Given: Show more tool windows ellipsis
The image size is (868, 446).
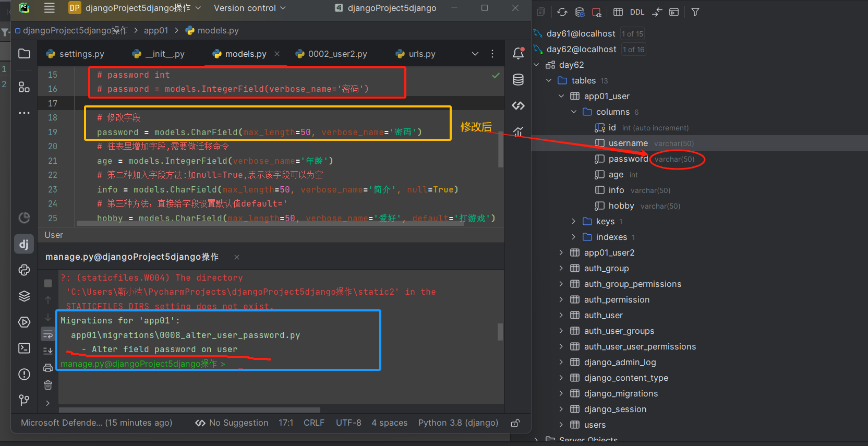Looking at the screenshot, I should [24, 113].
